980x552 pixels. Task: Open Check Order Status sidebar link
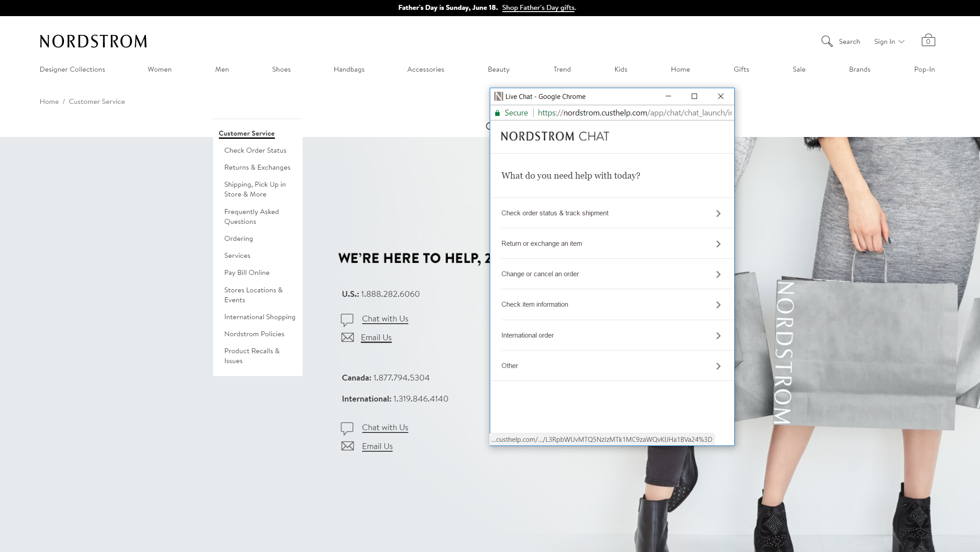[x=255, y=150]
